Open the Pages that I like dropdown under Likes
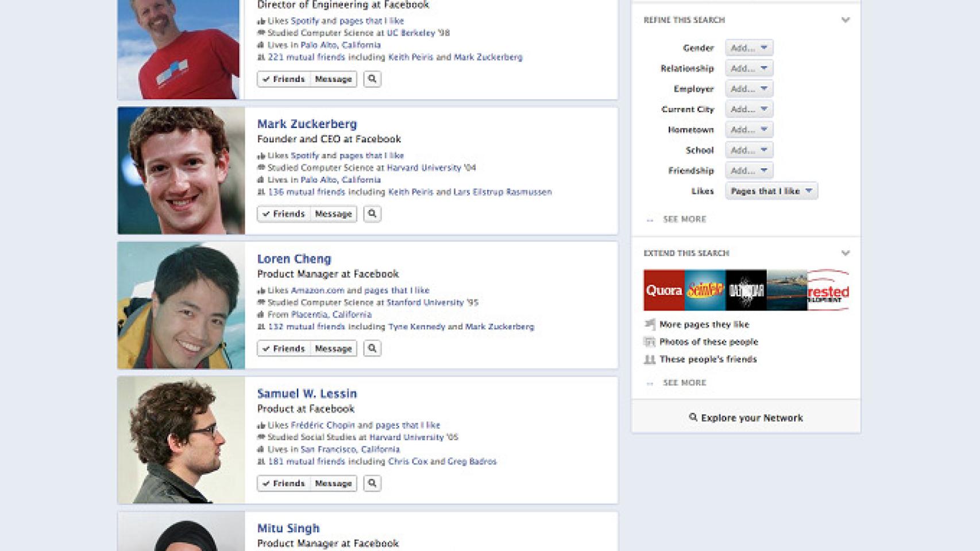The width and height of the screenshot is (980, 551). point(770,190)
